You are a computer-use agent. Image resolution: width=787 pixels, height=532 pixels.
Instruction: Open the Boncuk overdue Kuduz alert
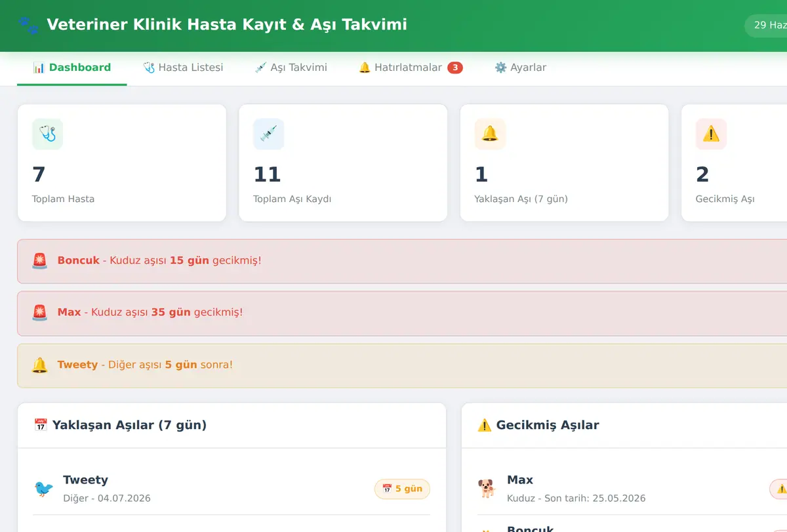pos(402,261)
